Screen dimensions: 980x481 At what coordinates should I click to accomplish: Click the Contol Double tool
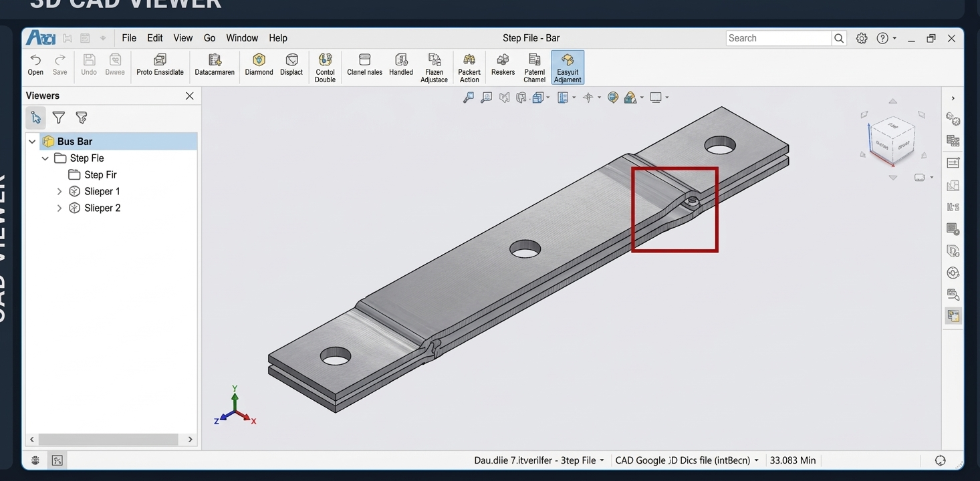325,68
